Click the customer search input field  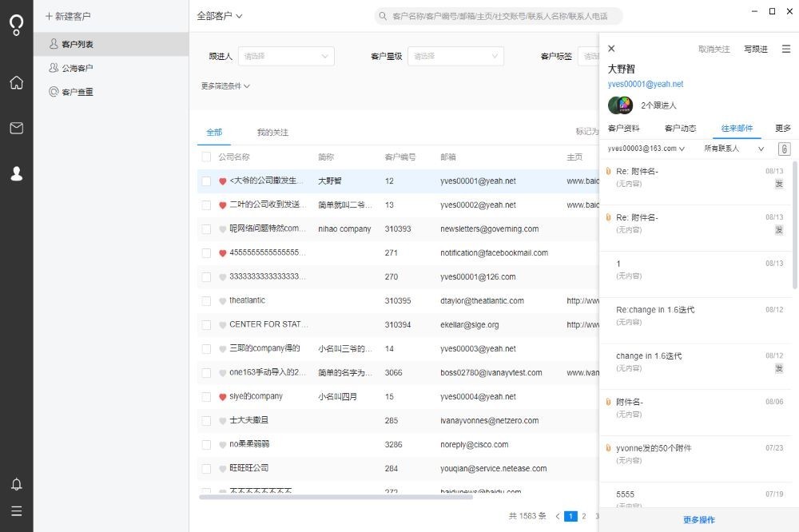pos(499,16)
